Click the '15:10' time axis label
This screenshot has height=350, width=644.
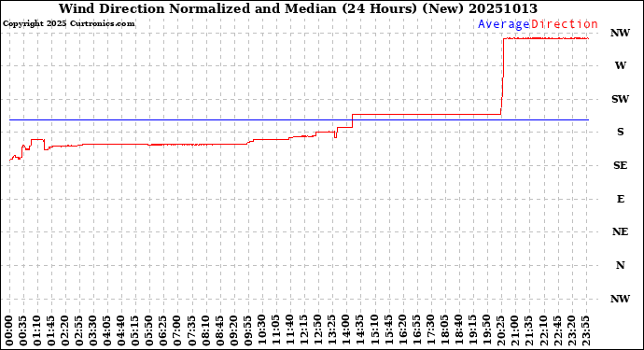pos(374,330)
